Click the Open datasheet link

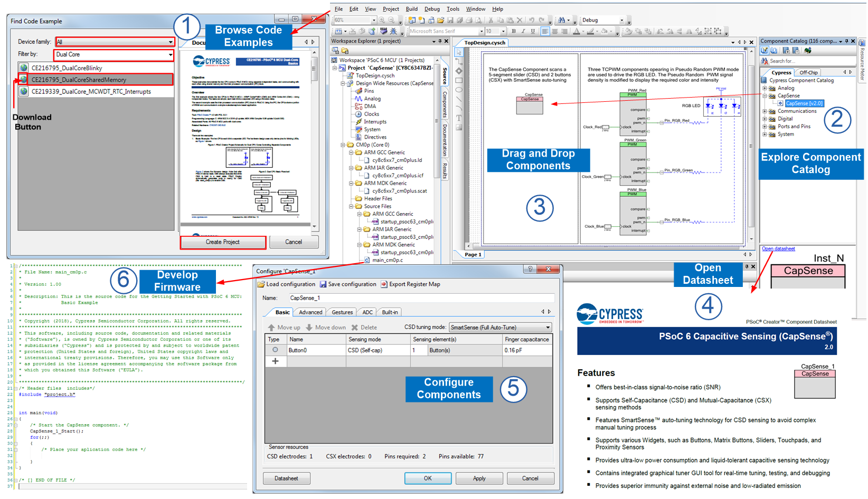(x=778, y=248)
